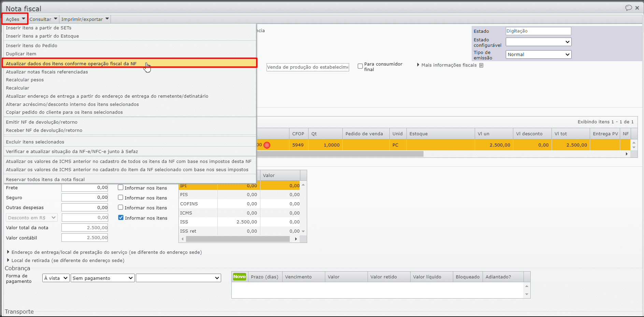Open the empty dropdown beside Sem pagamento
This screenshot has width=644, height=317.
click(x=178, y=278)
